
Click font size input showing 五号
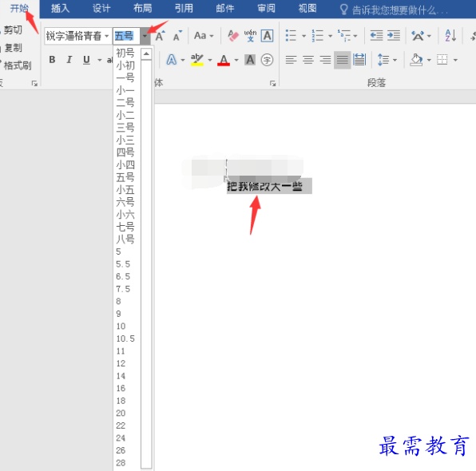click(x=126, y=36)
